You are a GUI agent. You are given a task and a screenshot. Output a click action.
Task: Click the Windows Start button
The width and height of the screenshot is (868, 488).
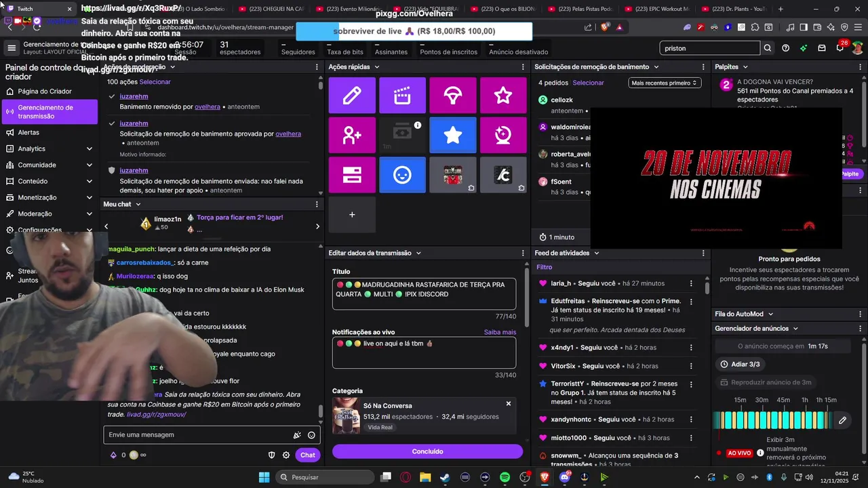coord(264,477)
